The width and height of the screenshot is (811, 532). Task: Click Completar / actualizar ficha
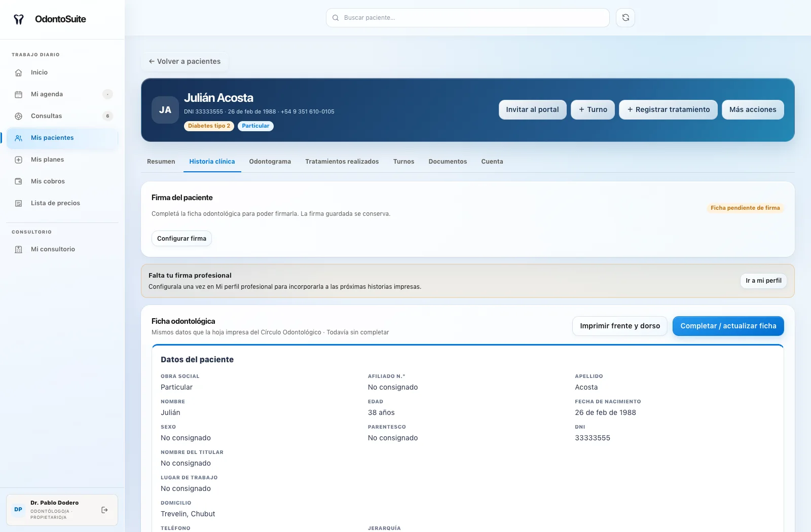pyautogui.click(x=728, y=326)
